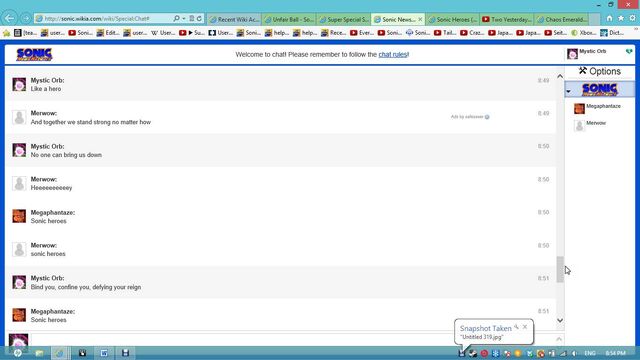Image resolution: width=640 pixels, height=360 pixels.
Task: Open the Craz... YouTube bookmark
Action: point(472,33)
